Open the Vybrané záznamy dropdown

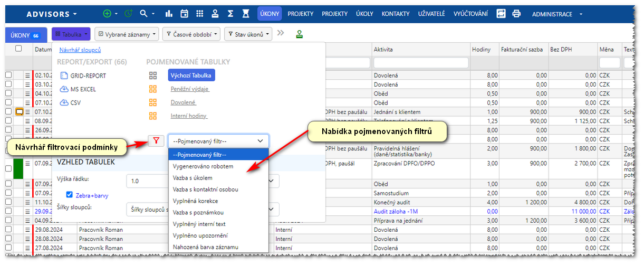click(x=127, y=35)
